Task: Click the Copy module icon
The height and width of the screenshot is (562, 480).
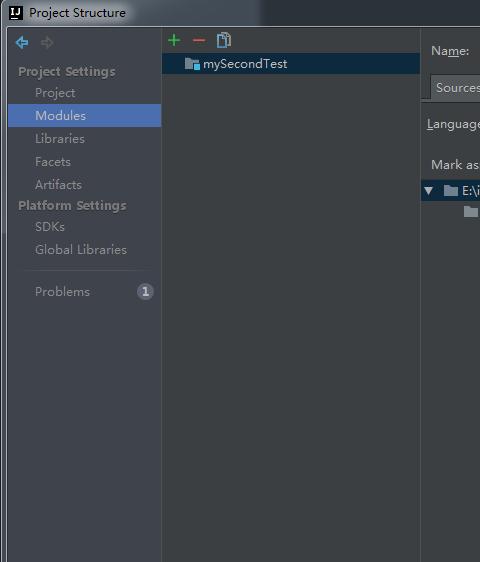Action: click(x=224, y=40)
